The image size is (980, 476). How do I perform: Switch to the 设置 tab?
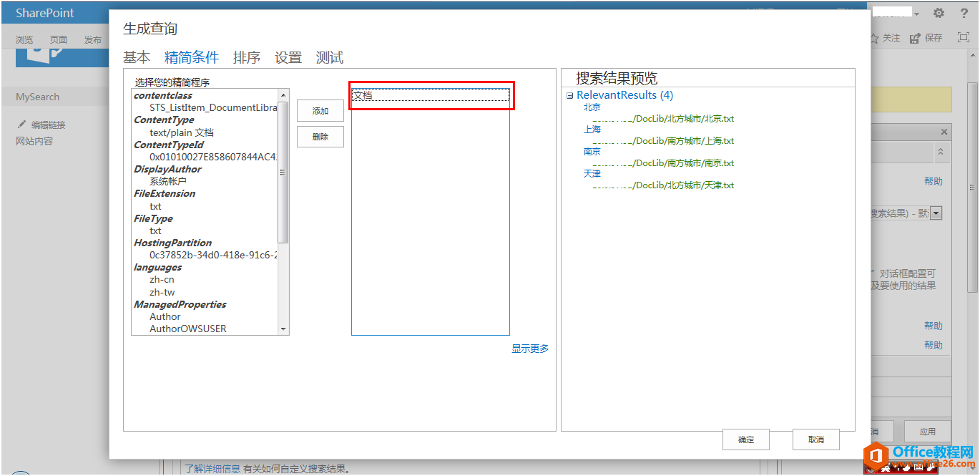(288, 58)
